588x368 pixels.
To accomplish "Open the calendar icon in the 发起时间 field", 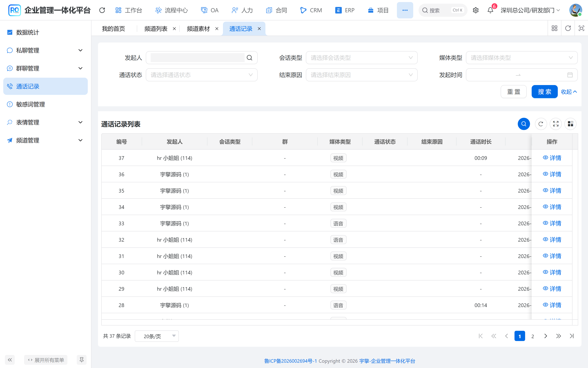I will [x=570, y=75].
